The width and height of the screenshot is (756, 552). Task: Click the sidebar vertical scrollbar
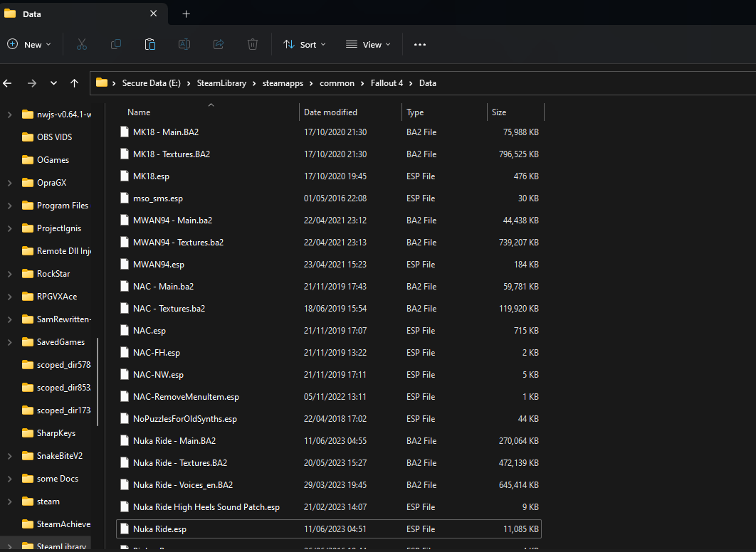[x=98, y=382]
